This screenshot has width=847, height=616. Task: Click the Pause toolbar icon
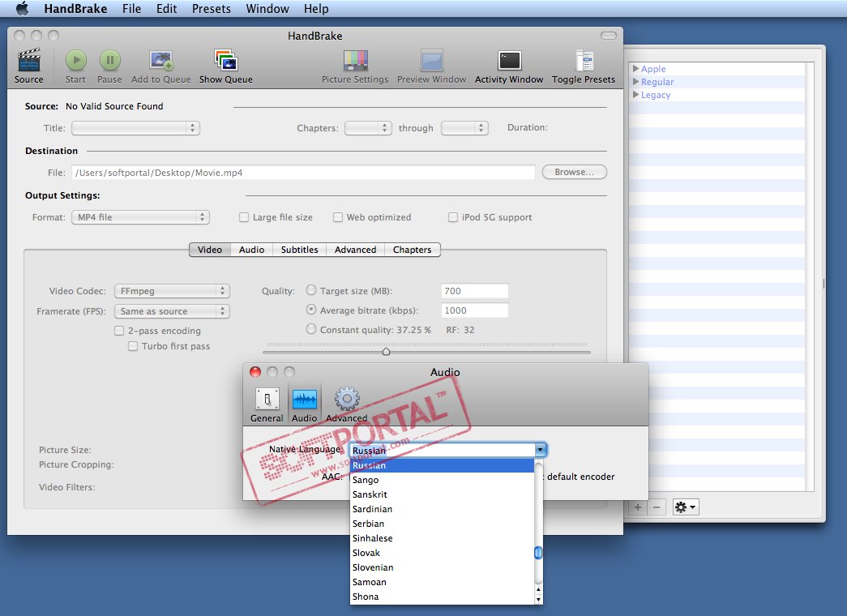(x=109, y=60)
